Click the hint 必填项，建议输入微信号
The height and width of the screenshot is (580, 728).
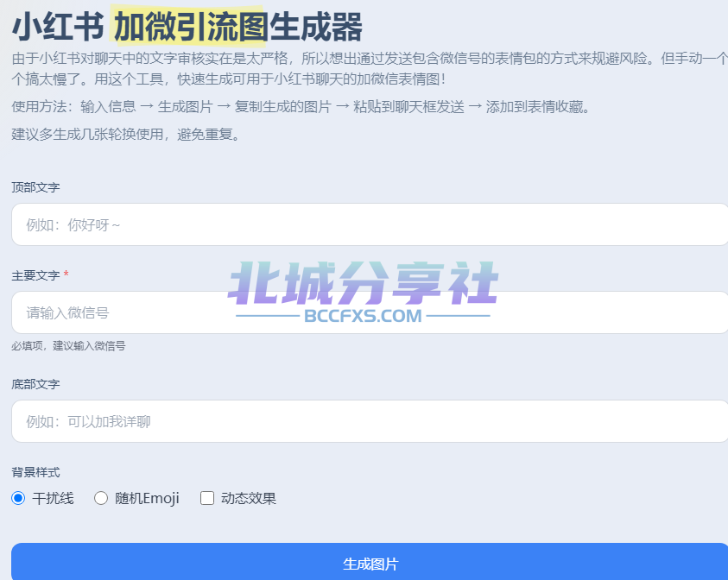tap(68, 346)
